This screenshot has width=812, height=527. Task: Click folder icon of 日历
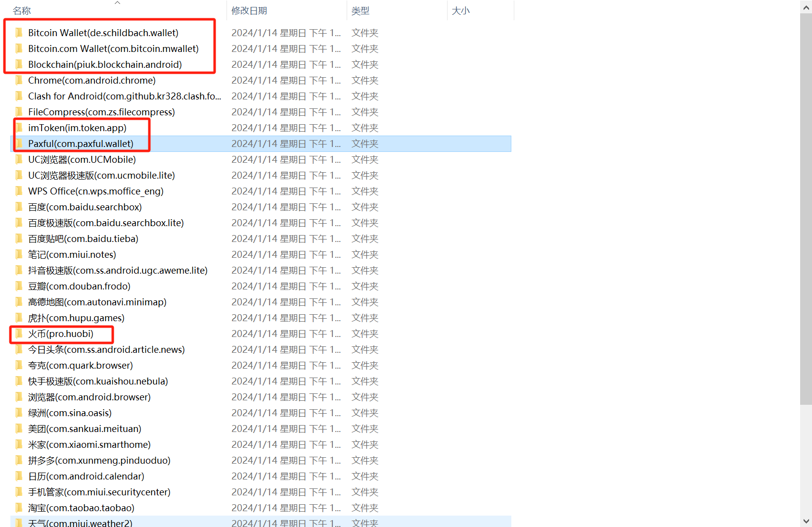pyautogui.click(x=19, y=476)
